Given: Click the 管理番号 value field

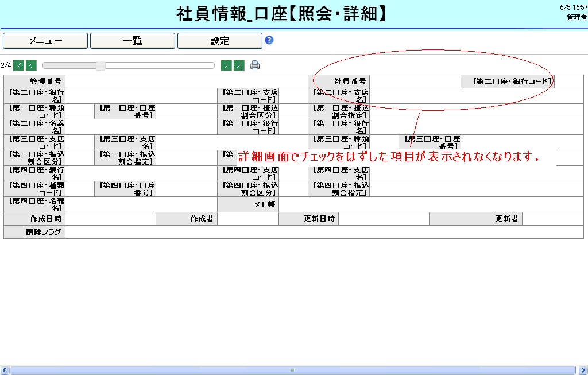Looking at the screenshot, I should tap(186, 82).
